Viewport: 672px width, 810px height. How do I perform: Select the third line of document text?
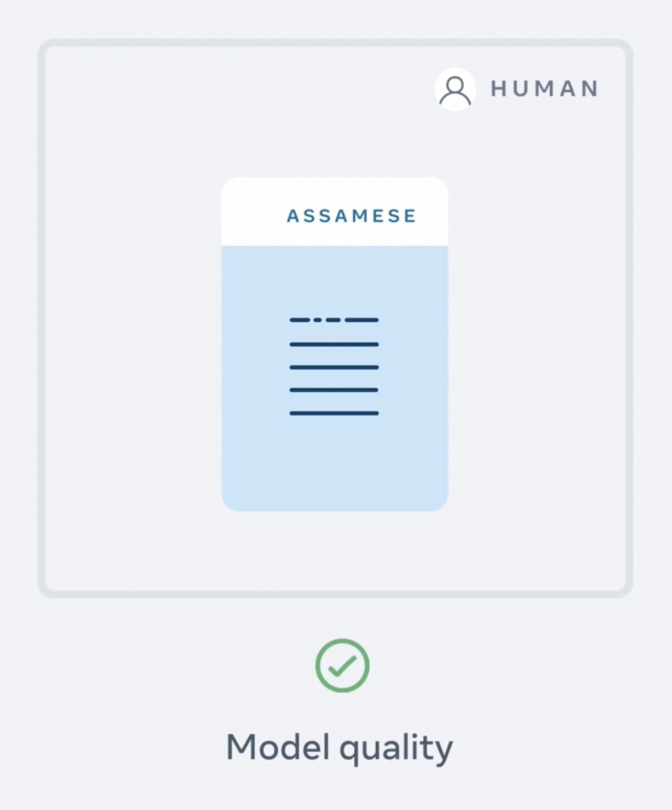pos(334,367)
